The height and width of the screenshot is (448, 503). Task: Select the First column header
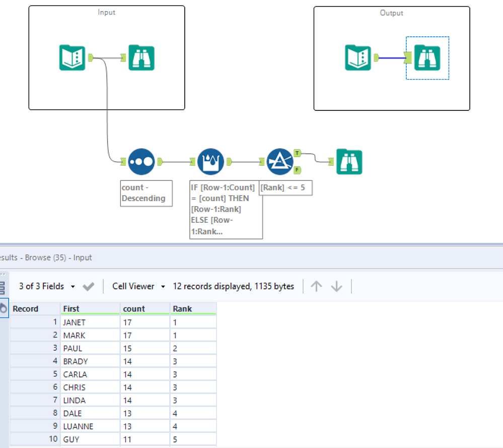pos(90,308)
